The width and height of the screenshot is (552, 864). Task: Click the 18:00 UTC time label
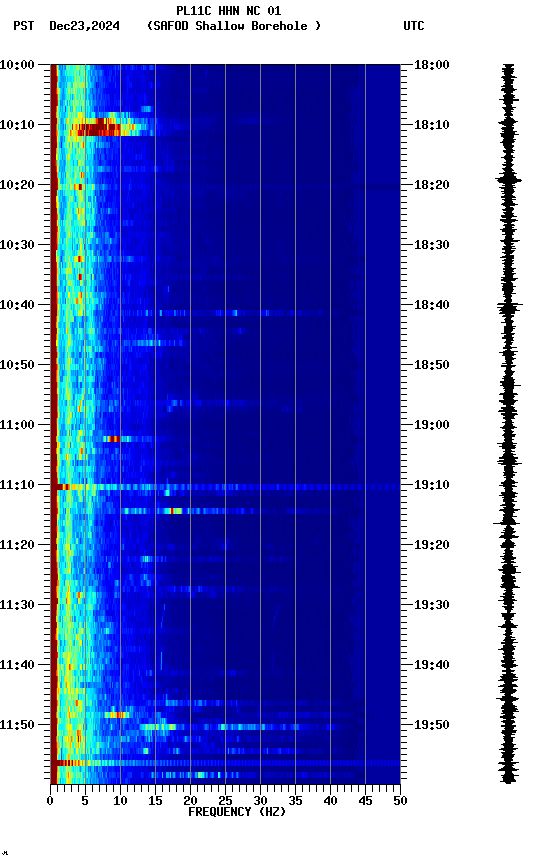tap(432, 65)
